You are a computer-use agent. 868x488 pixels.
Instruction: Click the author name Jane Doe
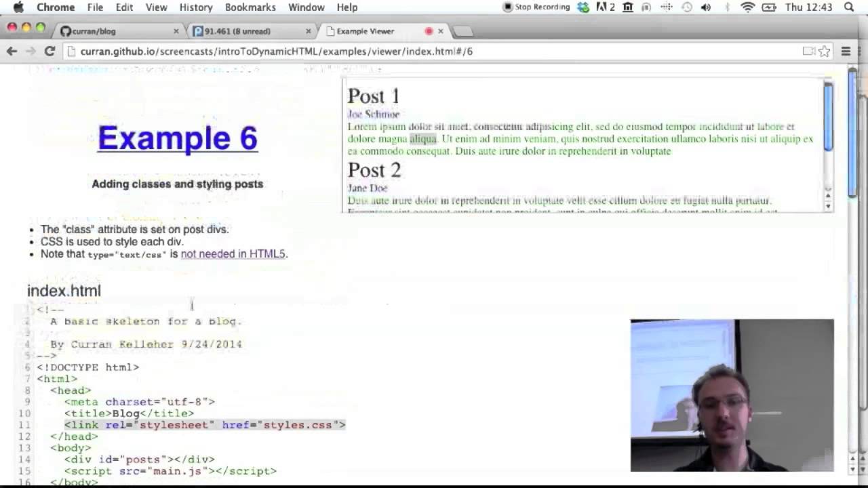(x=368, y=188)
